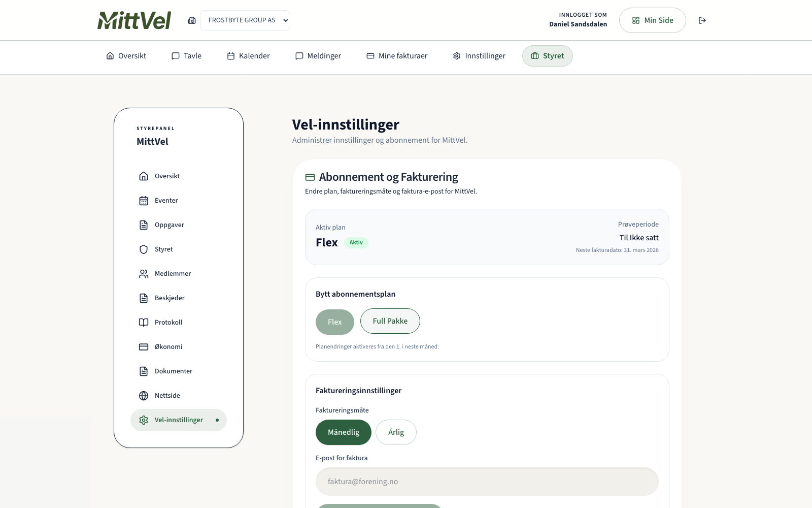Click the MittVel logo
Image resolution: width=812 pixels, height=508 pixels.
pyautogui.click(x=134, y=20)
